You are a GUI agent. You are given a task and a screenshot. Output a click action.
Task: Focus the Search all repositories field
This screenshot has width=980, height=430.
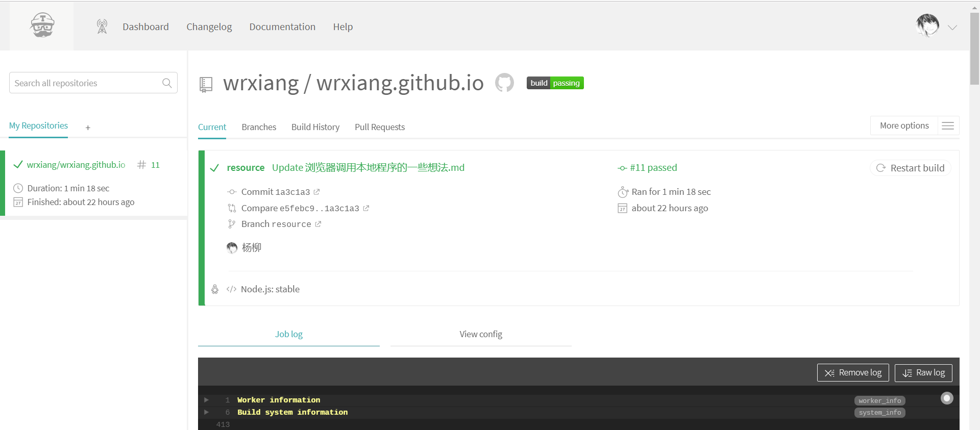[x=93, y=83]
